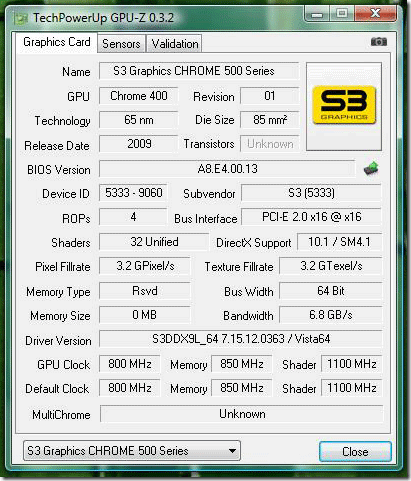
Task: Click Bus Interface value PCI-E 2.0 x16
Action: click(x=311, y=217)
